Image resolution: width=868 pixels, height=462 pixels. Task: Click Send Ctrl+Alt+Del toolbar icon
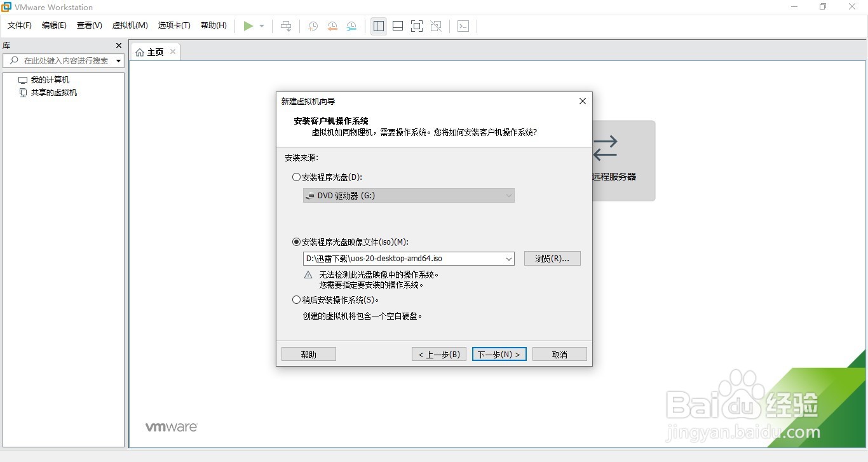tap(287, 26)
